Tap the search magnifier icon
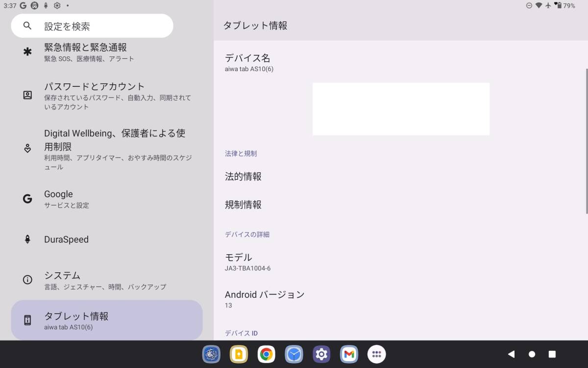Screen dimensions: 588x368 point(27,26)
